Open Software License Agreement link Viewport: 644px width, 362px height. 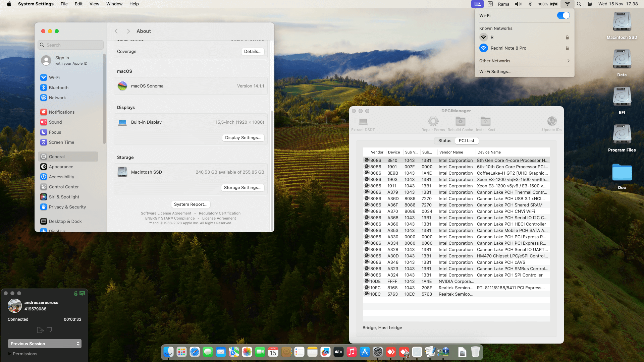[x=166, y=213]
